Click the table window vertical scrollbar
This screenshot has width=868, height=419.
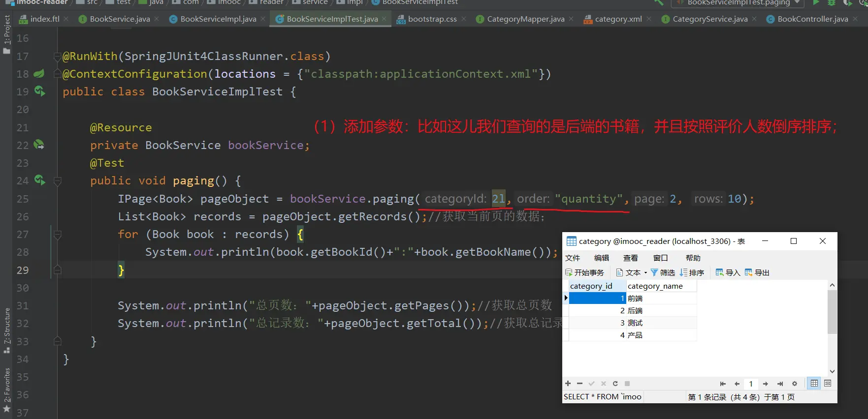pos(832,312)
